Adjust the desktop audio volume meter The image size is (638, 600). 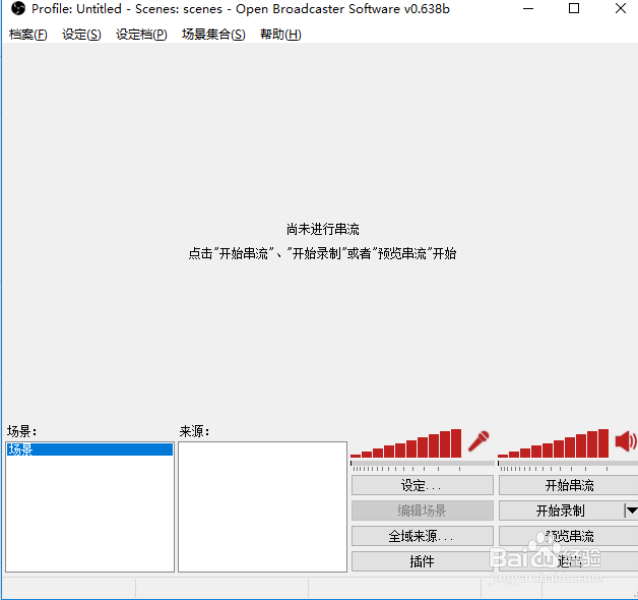tap(553, 443)
